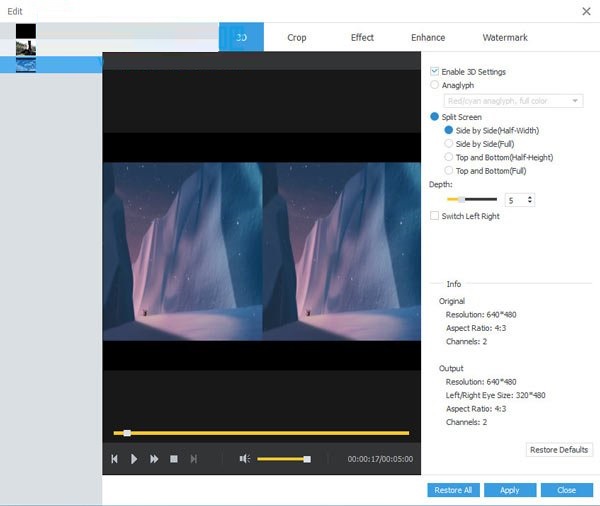Apply the 3D settings
Screen dimensions: 600x506
point(510,490)
